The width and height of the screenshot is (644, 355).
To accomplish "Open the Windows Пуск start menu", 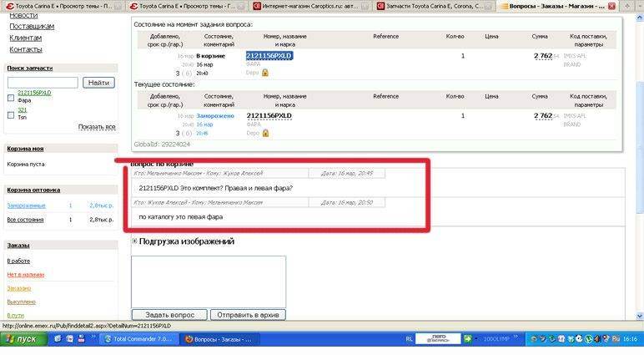I will click(22, 340).
